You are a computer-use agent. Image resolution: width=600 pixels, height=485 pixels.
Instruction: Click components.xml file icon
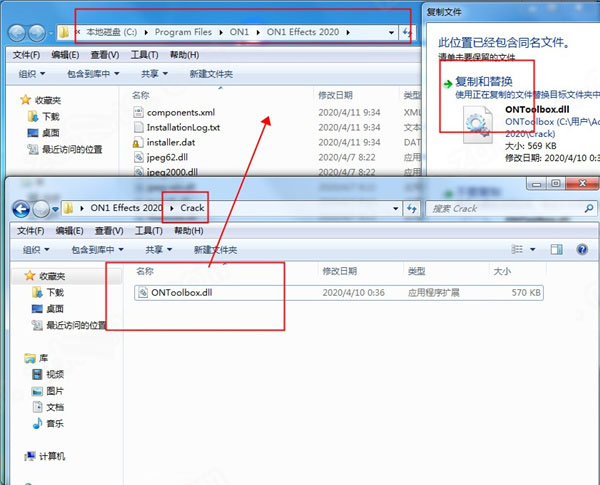pos(138,112)
